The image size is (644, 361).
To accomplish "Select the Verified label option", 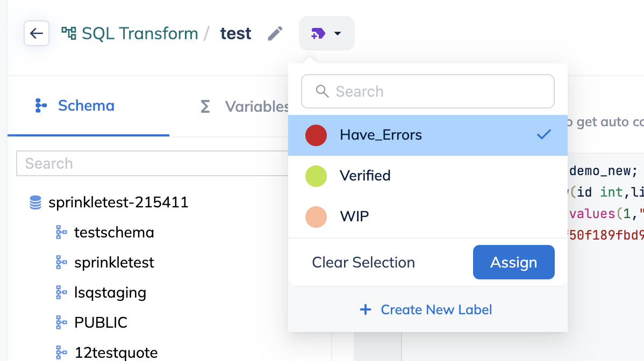I will (427, 176).
